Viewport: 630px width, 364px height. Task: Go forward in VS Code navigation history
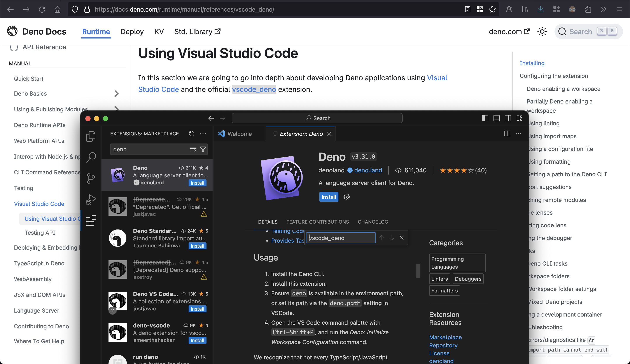tap(222, 118)
